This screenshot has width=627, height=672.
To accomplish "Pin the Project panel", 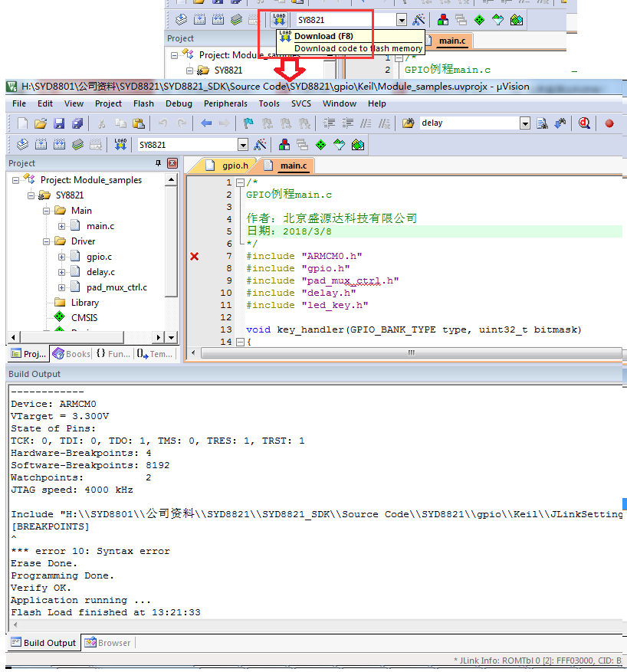I will 158,163.
